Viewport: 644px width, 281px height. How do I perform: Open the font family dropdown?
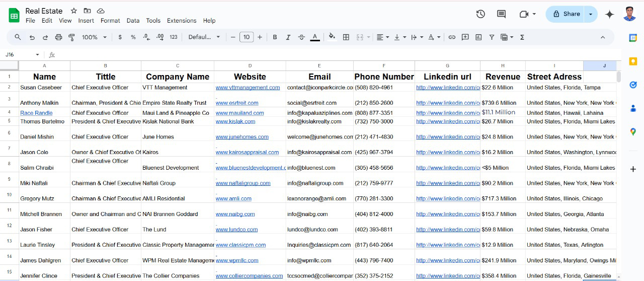tap(204, 37)
